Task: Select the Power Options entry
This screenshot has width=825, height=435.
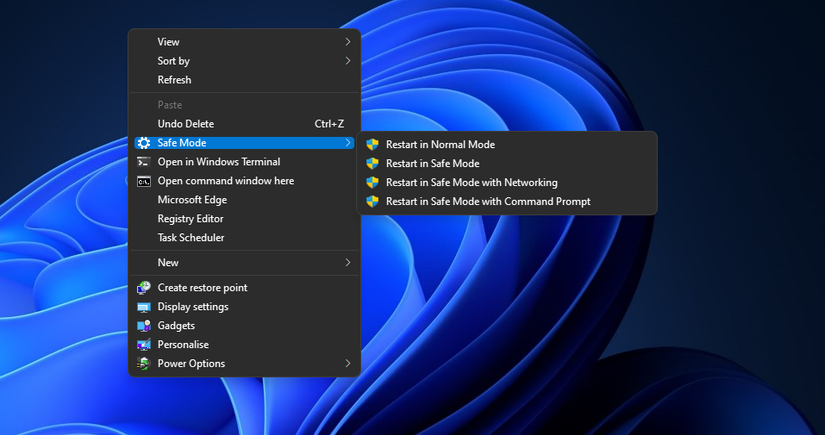Action: pyautogui.click(x=244, y=363)
